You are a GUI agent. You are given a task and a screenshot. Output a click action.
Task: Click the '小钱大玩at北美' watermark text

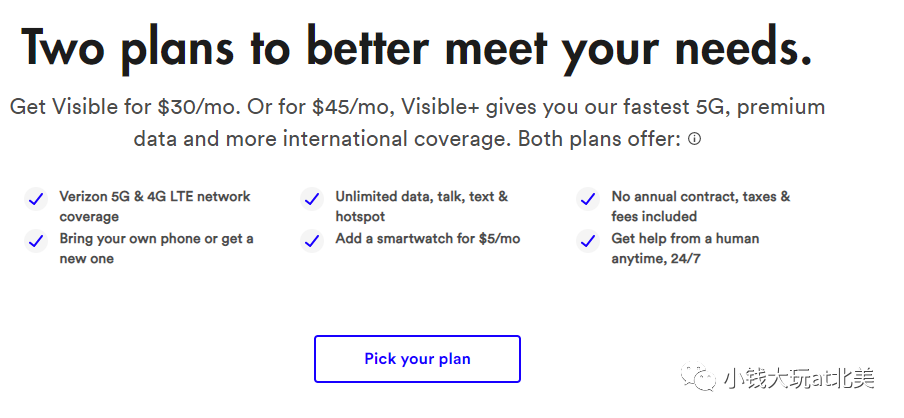[798, 378]
